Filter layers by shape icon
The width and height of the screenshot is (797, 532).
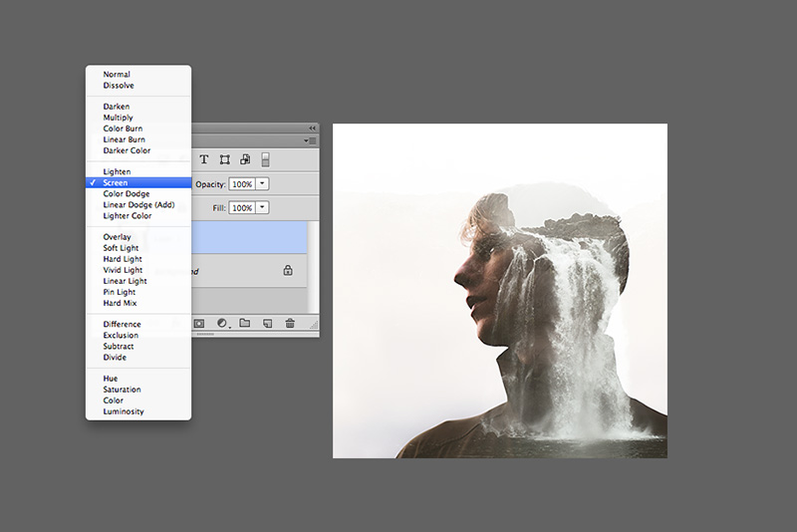(225, 159)
